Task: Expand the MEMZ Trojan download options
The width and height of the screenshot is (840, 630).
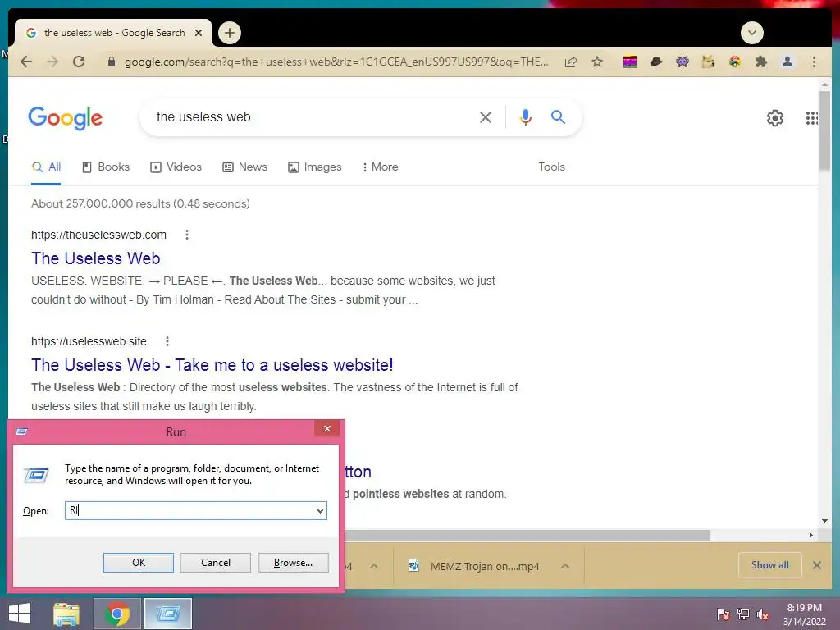Action: coord(565,566)
